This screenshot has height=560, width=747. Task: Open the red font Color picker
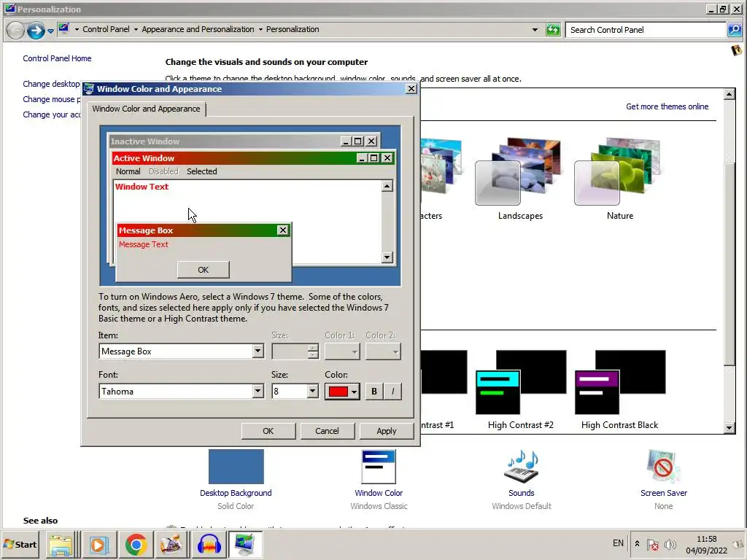coord(342,392)
